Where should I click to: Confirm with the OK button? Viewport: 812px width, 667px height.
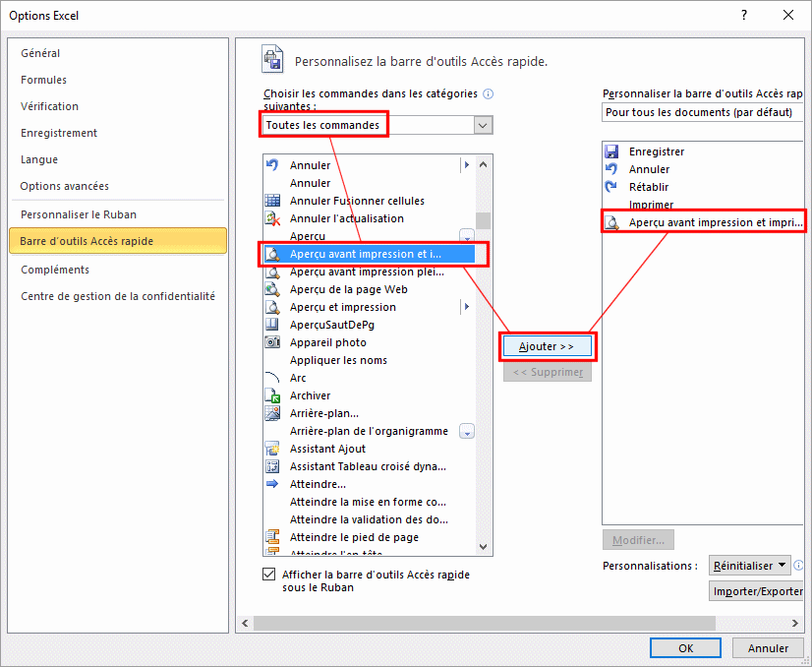click(x=685, y=648)
